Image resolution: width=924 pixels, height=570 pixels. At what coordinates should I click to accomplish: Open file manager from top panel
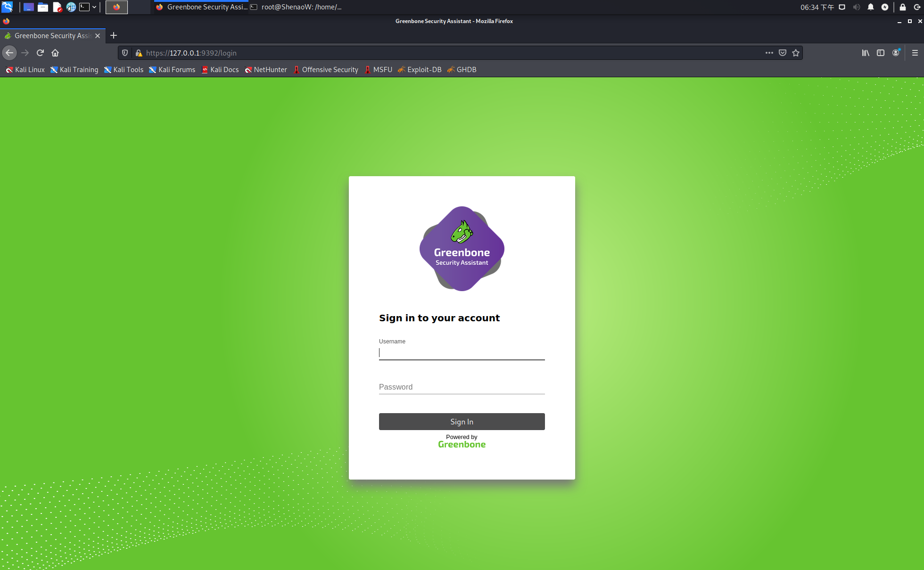coord(43,7)
